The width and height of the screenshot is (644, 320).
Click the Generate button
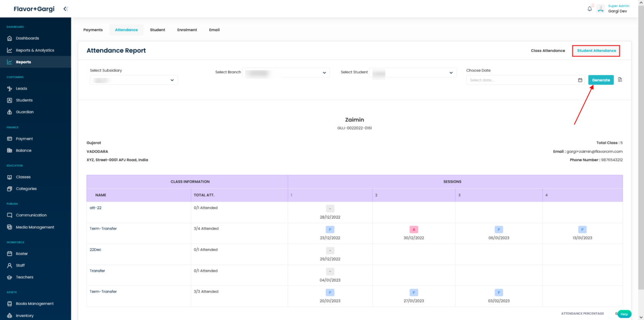click(x=601, y=80)
